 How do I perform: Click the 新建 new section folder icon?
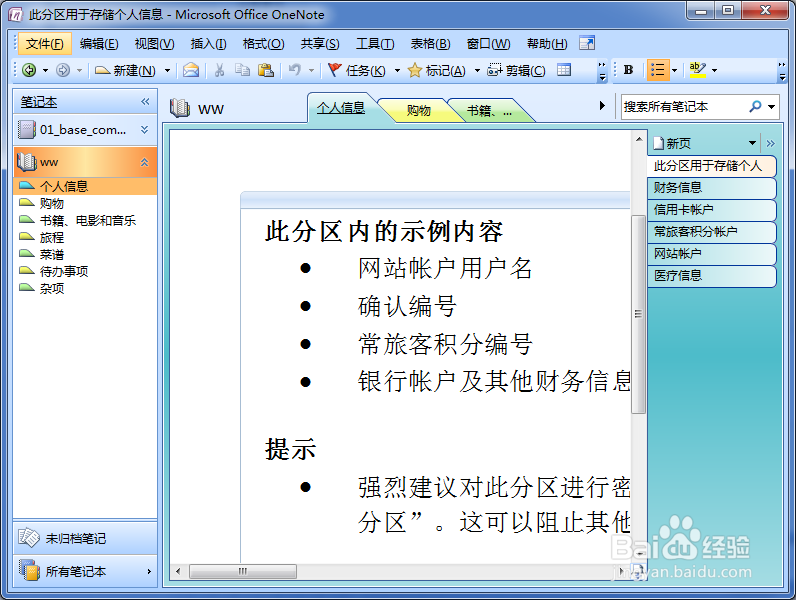[x=103, y=70]
